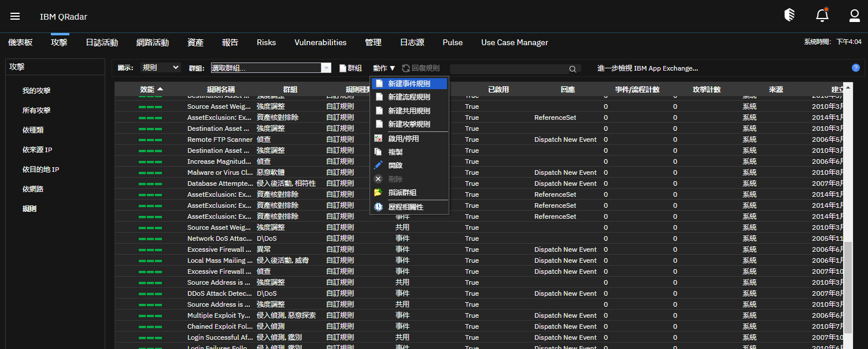This screenshot has width=868, height=349.
Task: Click the 回復規則 toolbar button
Action: click(421, 68)
